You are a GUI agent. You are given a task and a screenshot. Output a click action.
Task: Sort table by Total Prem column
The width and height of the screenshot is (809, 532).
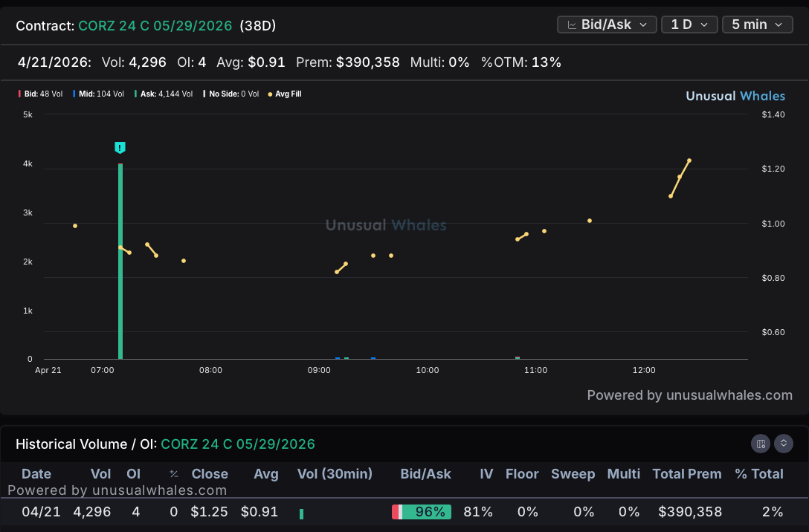click(687, 474)
